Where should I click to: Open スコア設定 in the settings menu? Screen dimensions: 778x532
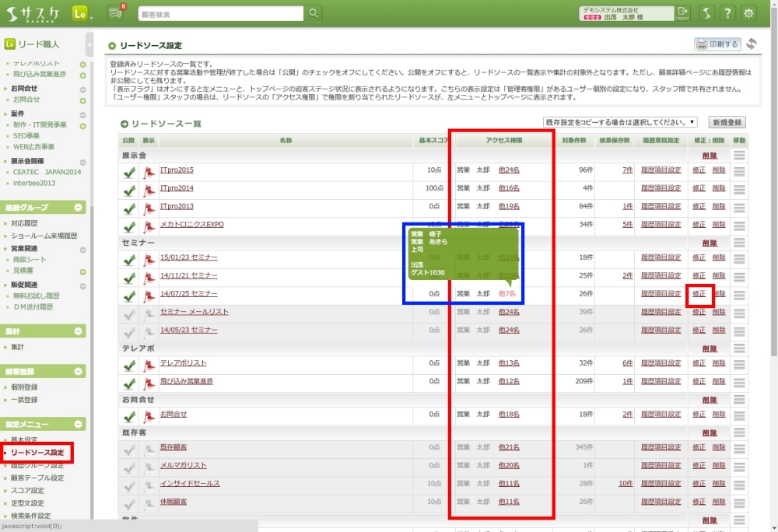[x=27, y=491]
